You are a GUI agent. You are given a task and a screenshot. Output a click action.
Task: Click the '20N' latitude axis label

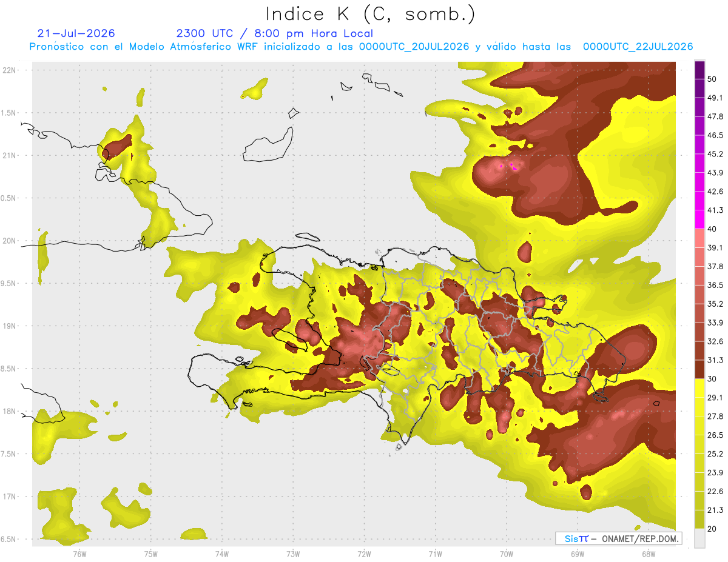click(x=10, y=241)
